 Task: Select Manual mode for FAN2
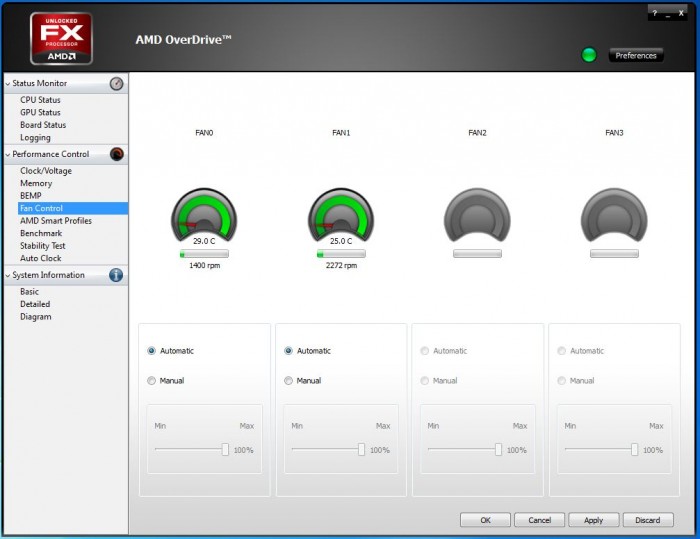pyautogui.click(x=425, y=380)
